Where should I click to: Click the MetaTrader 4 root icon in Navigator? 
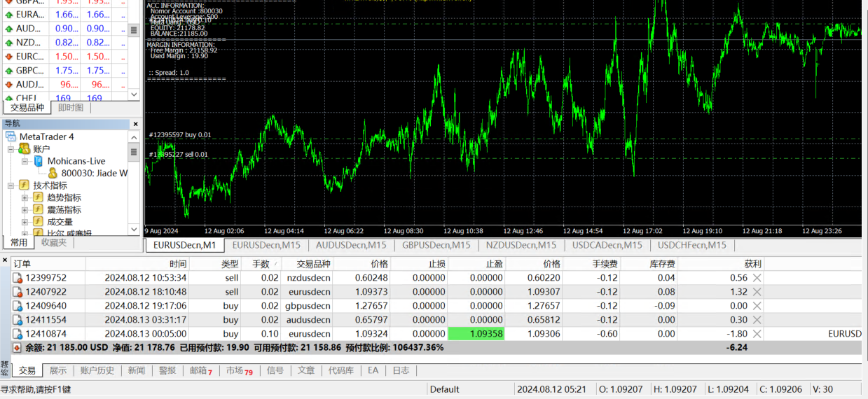(x=11, y=136)
